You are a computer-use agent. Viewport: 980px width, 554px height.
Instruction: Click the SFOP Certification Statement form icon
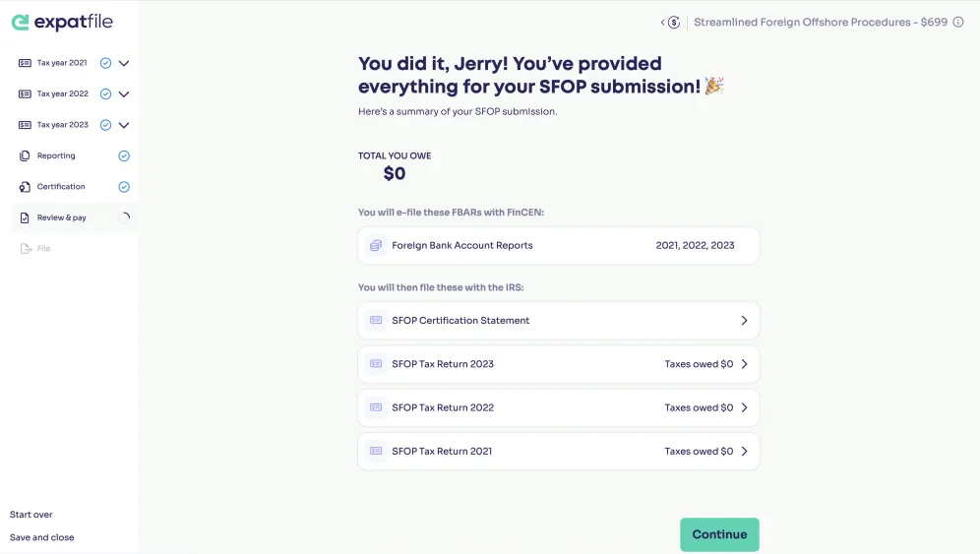tap(376, 320)
